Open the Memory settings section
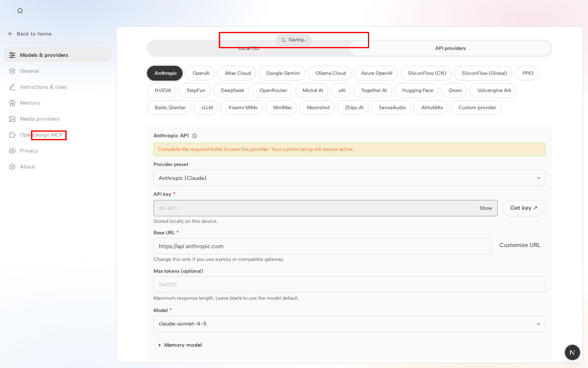 point(58,103)
